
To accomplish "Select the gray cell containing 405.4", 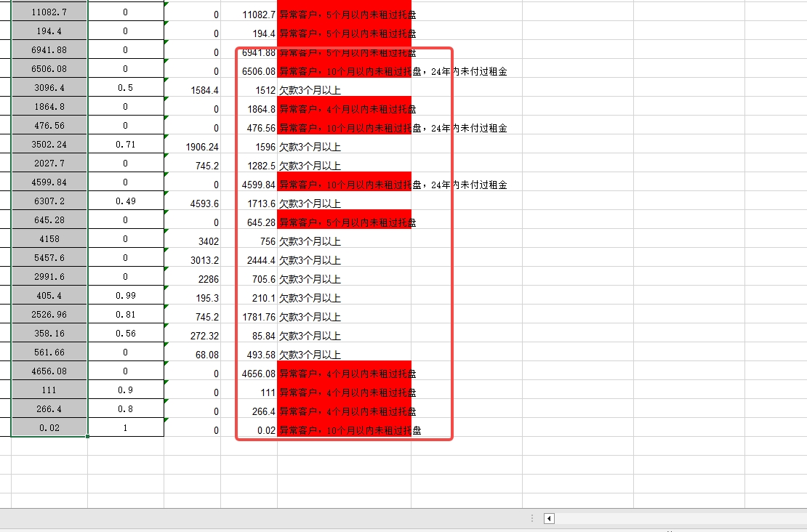I will (49, 295).
